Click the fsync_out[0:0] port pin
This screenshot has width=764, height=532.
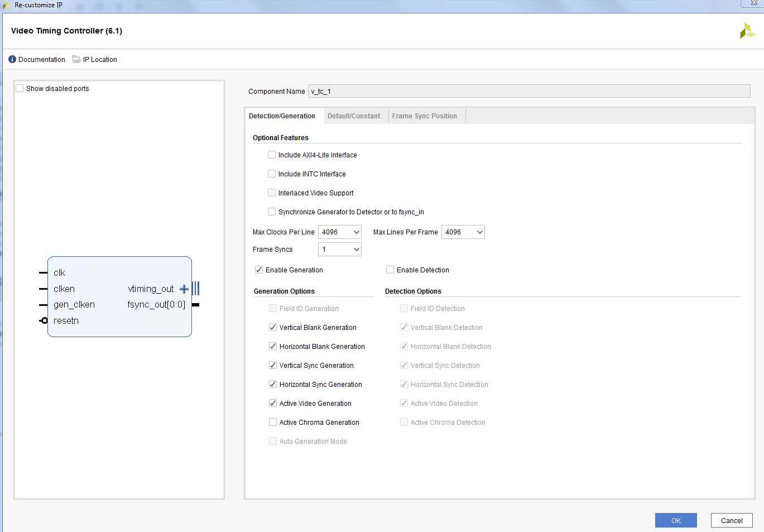pyautogui.click(x=195, y=305)
